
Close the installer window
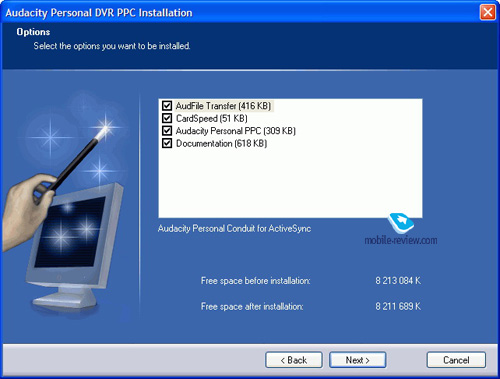(487, 13)
